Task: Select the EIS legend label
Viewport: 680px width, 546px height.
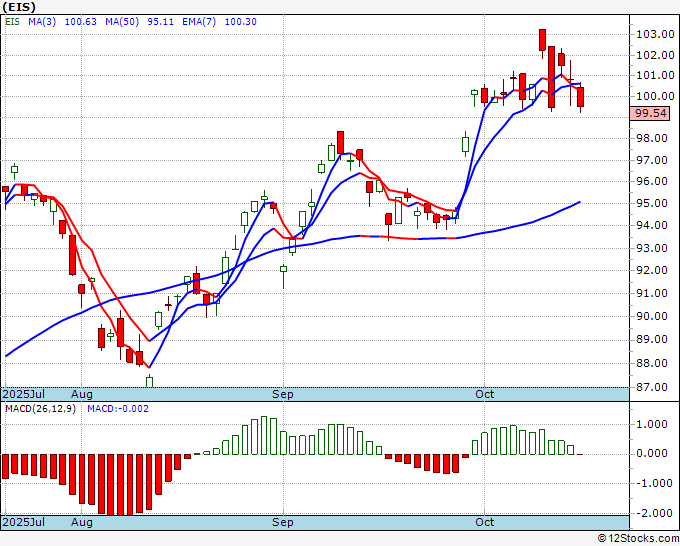Action: coord(12,22)
